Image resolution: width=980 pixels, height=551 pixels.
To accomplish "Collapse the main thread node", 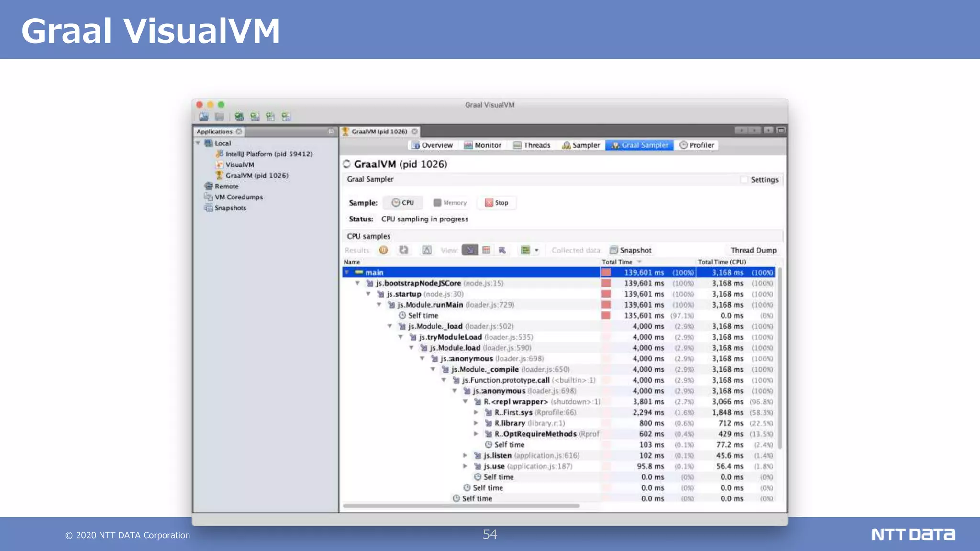I will coord(347,273).
